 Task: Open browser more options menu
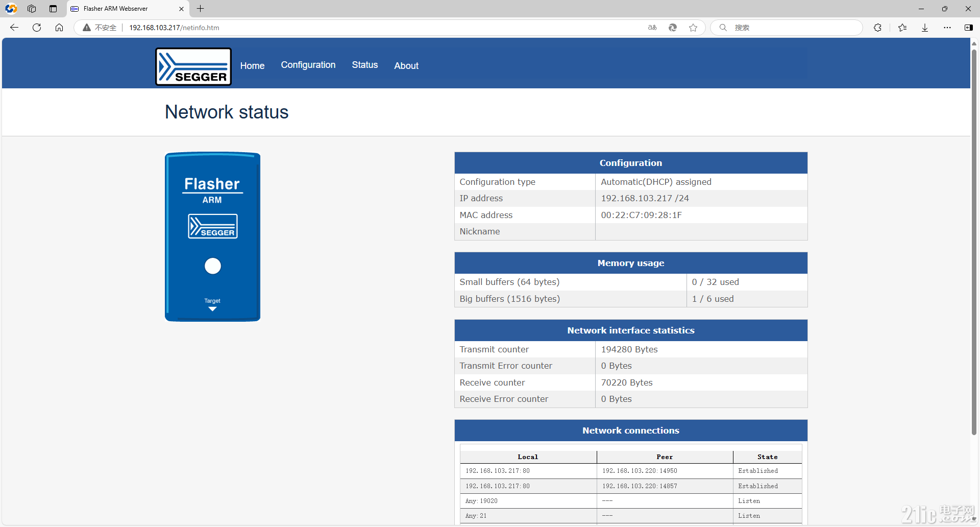click(947, 28)
